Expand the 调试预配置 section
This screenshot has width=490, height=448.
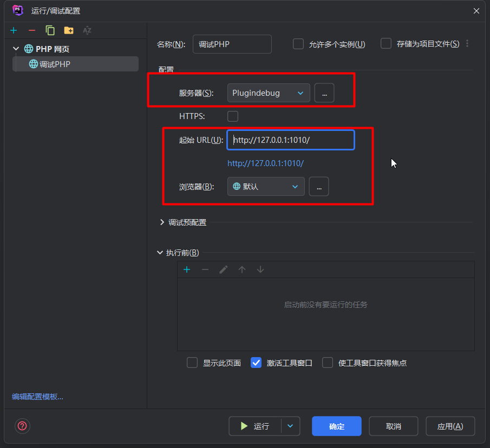[162, 221]
